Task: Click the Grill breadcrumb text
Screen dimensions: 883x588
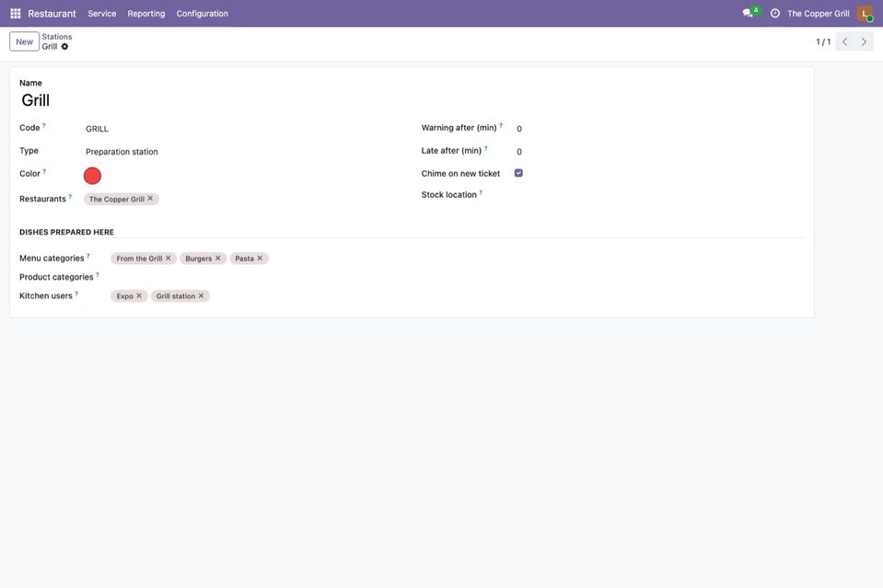Action: coord(50,47)
